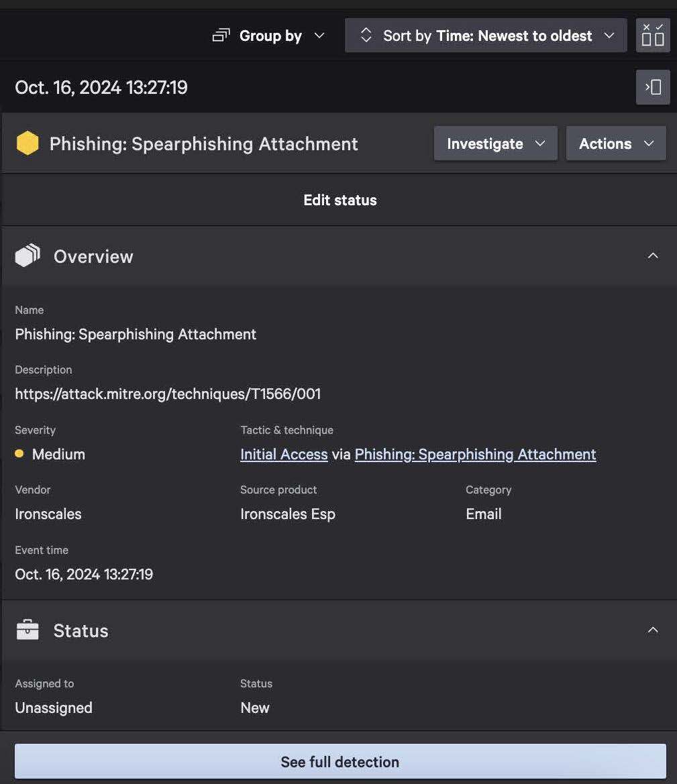Click Edit status
The image size is (677, 784).
pyautogui.click(x=340, y=199)
